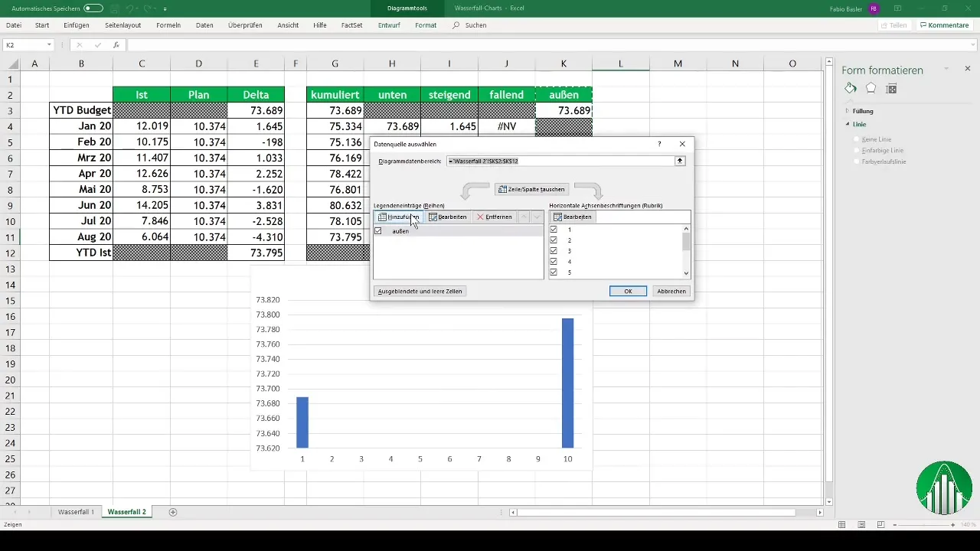Viewport: 980px width, 551px height.
Task: Open the Form formatieren pane options dropdown
Action: point(946,69)
